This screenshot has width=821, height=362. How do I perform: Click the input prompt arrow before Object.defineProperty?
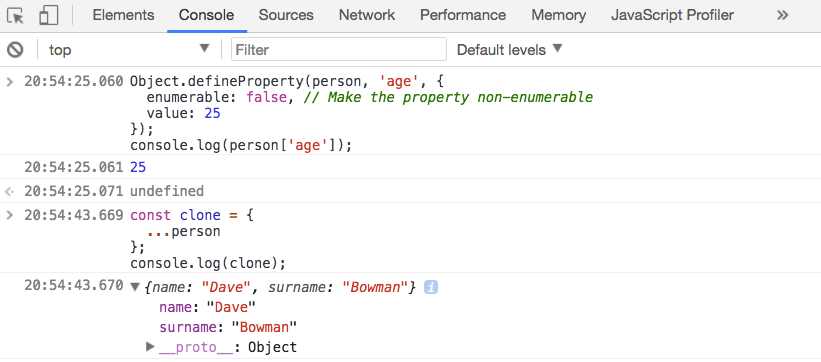(9, 81)
